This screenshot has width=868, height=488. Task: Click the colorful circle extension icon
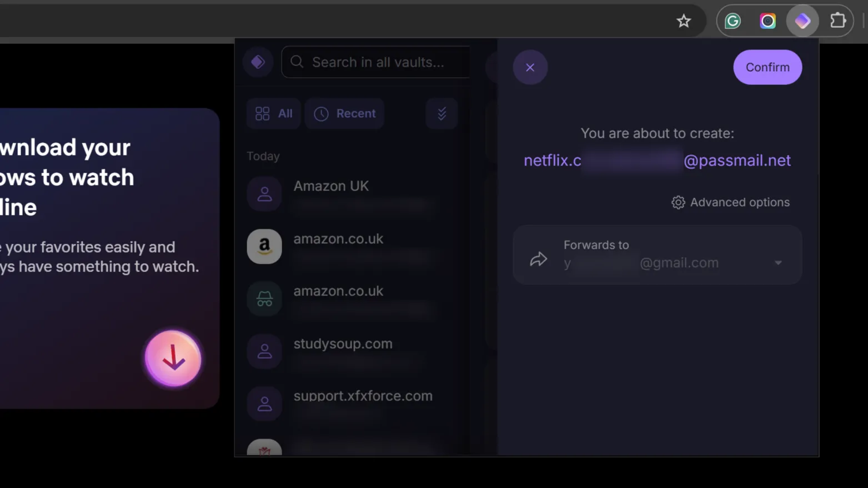pyautogui.click(x=767, y=21)
